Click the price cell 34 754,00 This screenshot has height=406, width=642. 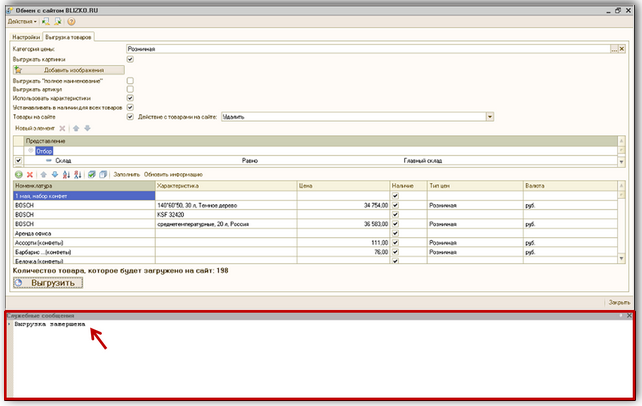pos(343,205)
